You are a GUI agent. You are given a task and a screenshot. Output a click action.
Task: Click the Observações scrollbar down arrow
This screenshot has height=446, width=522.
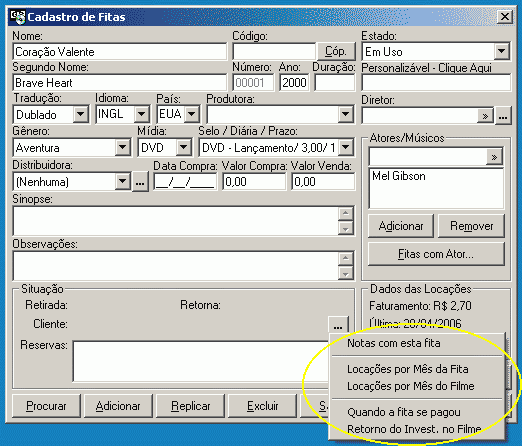click(346, 274)
